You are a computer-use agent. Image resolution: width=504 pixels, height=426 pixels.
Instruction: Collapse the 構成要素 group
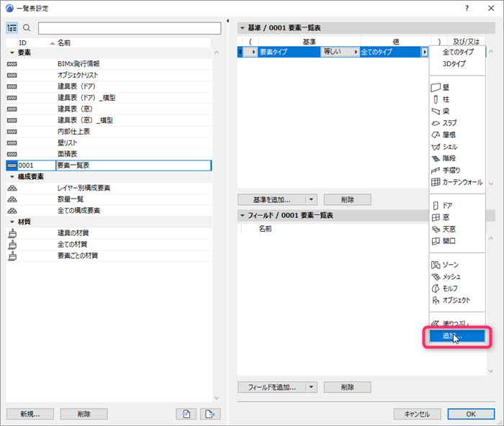pyautogui.click(x=12, y=177)
